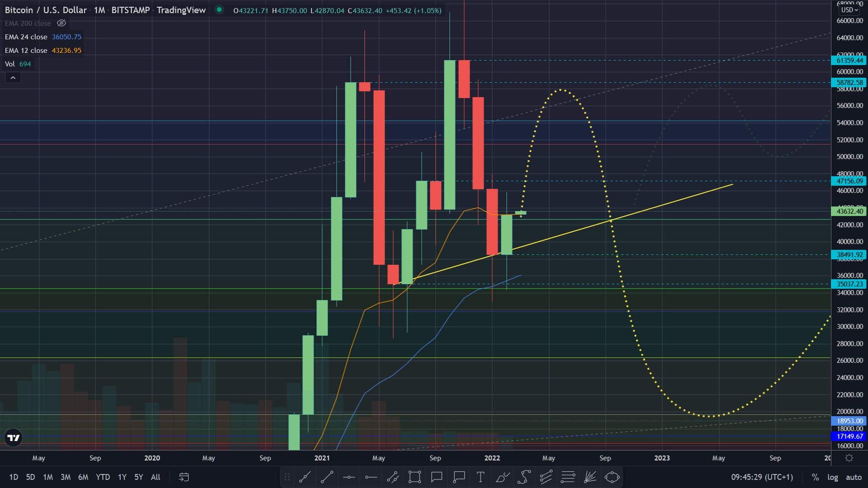Click the EMA 24 value 36050.75
This screenshot has height=488, width=868.
pos(66,37)
